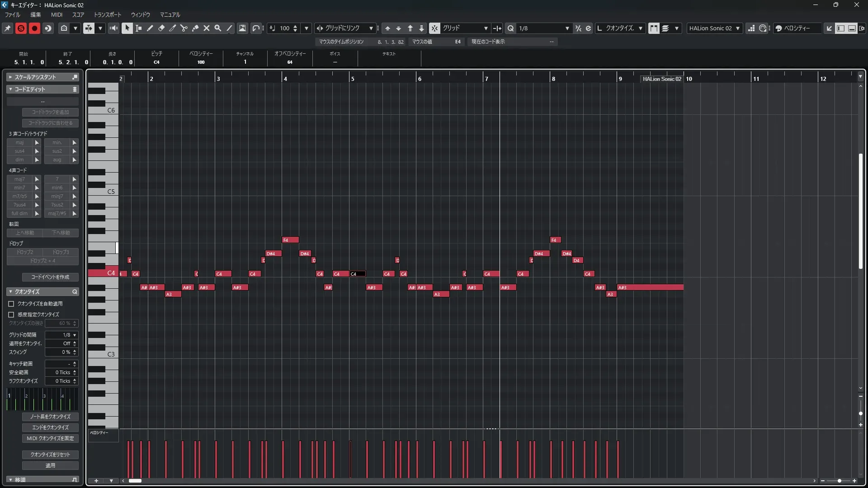Image resolution: width=868 pixels, height=488 pixels.
Task: Open the Grid snap type dropdown
Action: pyautogui.click(x=465, y=28)
